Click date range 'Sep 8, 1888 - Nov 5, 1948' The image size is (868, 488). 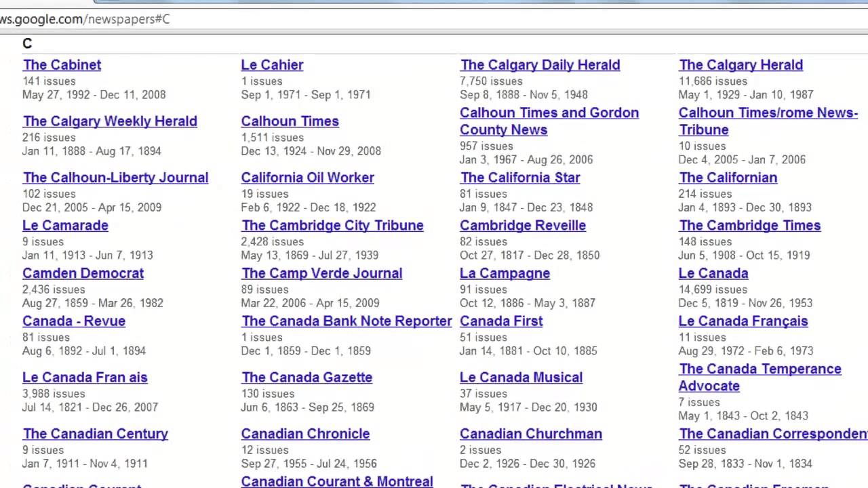coord(524,95)
